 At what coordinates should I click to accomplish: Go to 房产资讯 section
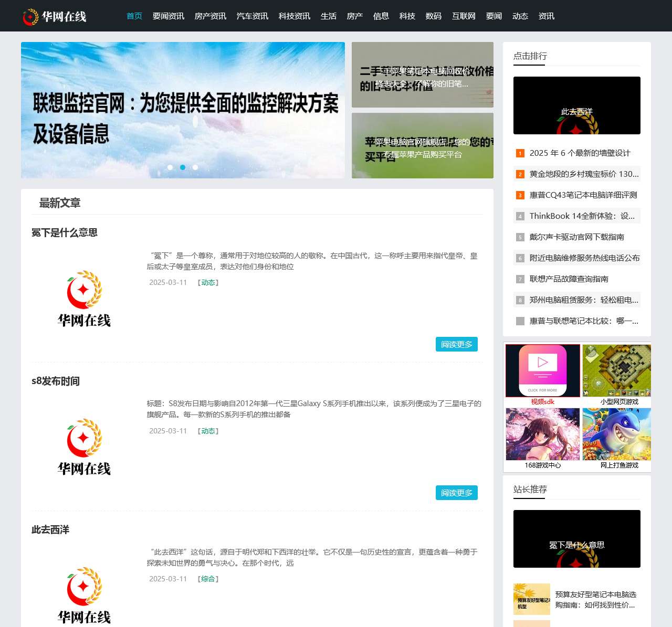[x=211, y=16]
